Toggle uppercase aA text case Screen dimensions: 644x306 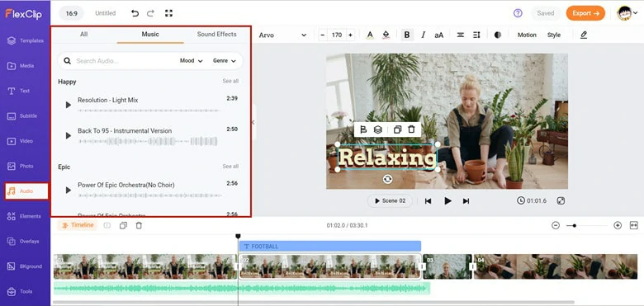(x=438, y=35)
